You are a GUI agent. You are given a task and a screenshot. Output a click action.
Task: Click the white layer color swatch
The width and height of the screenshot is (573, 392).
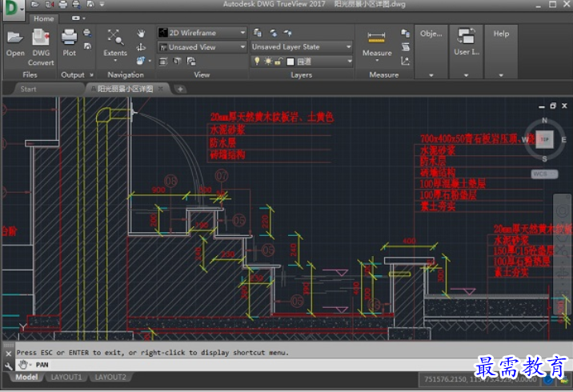pyautogui.click(x=291, y=62)
